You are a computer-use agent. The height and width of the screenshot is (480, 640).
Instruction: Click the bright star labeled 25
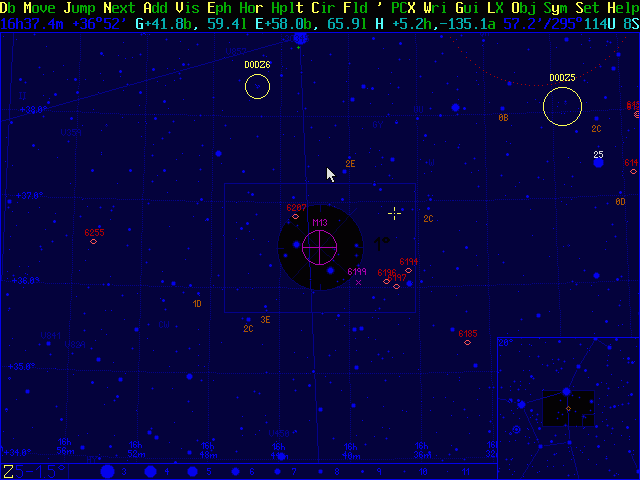[x=598, y=162]
